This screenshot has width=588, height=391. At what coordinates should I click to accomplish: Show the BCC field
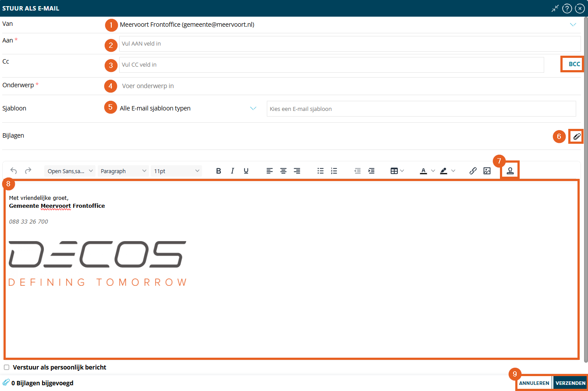pyautogui.click(x=574, y=64)
